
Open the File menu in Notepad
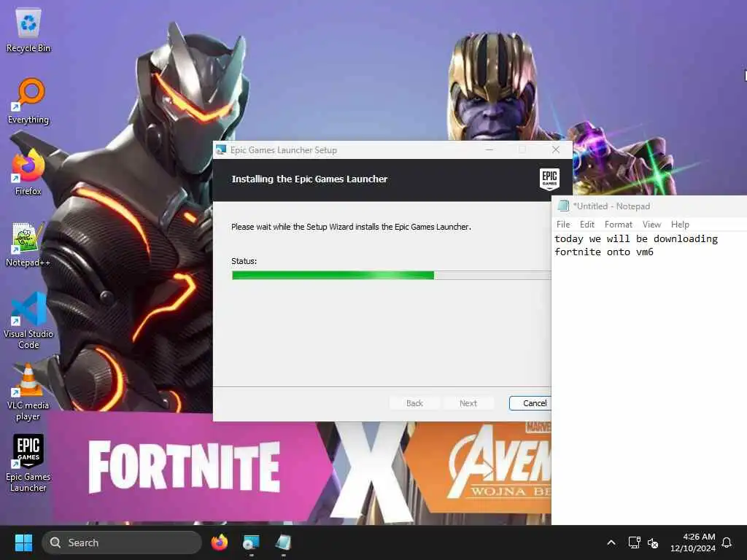click(x=563, y=225)
